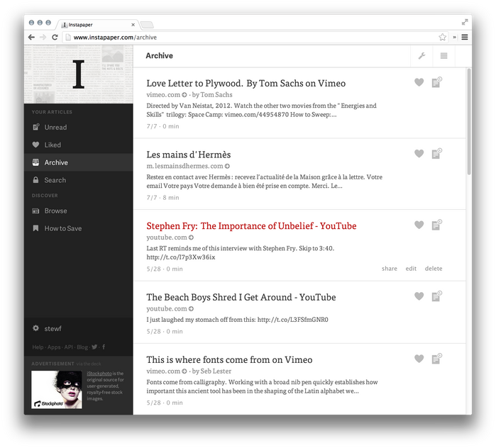Open the Help link in sidebar footer

point(38,347)
